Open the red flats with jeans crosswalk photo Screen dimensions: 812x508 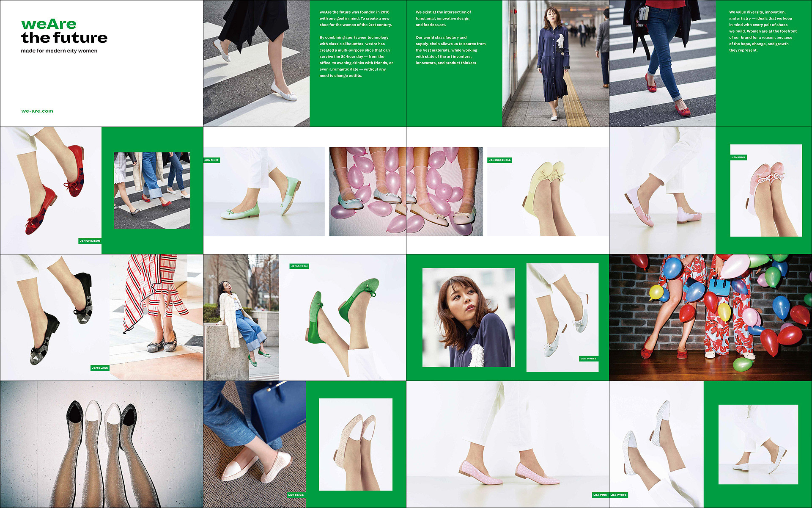[x=662, y=63]
